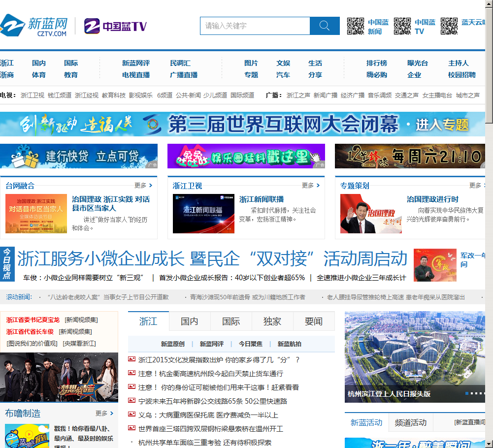Open 民调汇 in the navigation

(x=180, y=63)
